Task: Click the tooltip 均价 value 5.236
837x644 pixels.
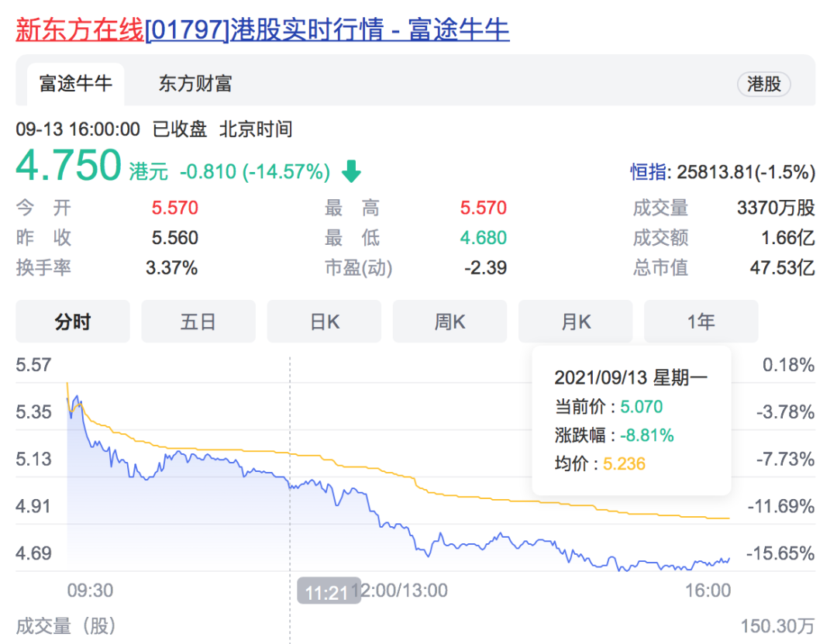Action: (x=624, y=463)
